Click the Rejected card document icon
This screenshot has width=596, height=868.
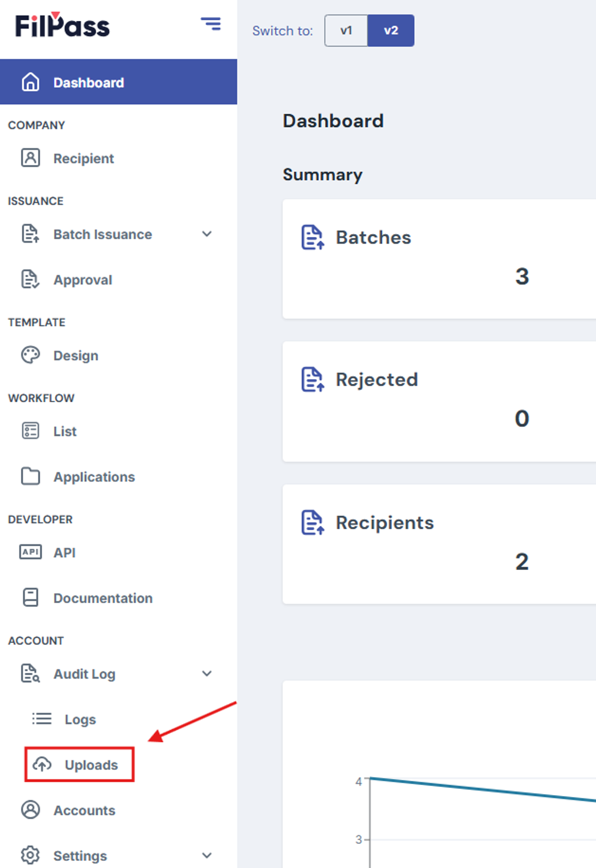pos(313,379)
